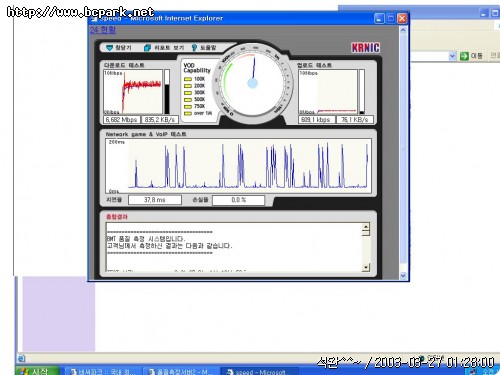Click the 750K VOD capability indicator

click(x=188, y=106)
